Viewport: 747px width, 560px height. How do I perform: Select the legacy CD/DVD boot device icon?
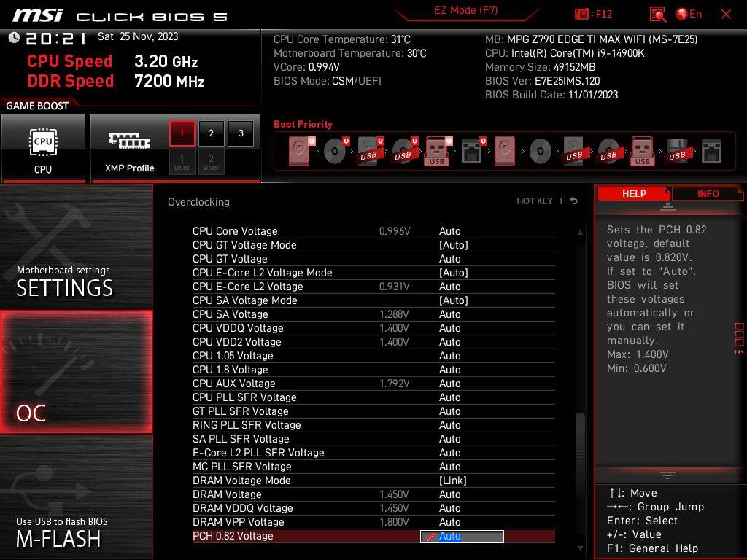pyautogui.click(x=541, y=151)
